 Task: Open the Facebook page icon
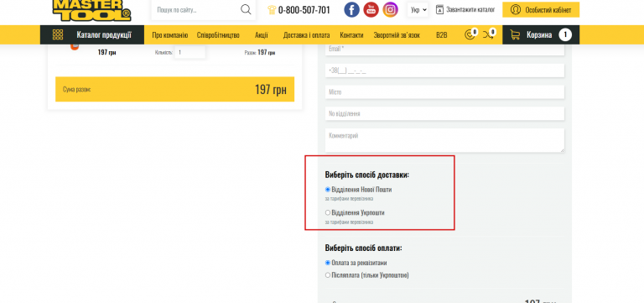pyautogui.click(x=351, y=9)
